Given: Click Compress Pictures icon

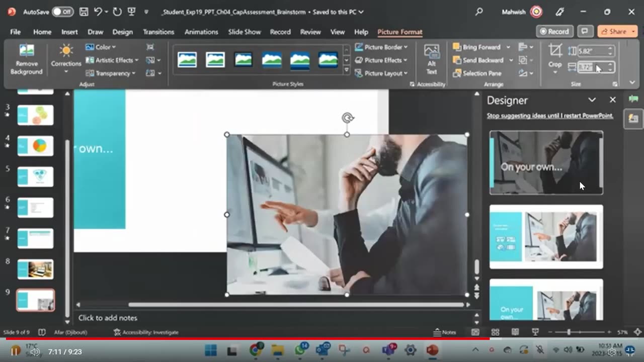Looking at the screenshot, I should point(150,47).
